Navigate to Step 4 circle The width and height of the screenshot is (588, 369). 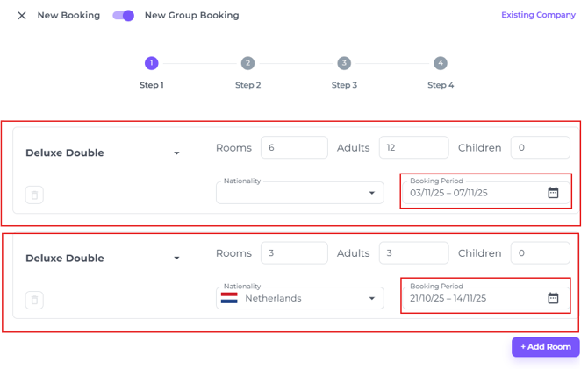(441, 63)
